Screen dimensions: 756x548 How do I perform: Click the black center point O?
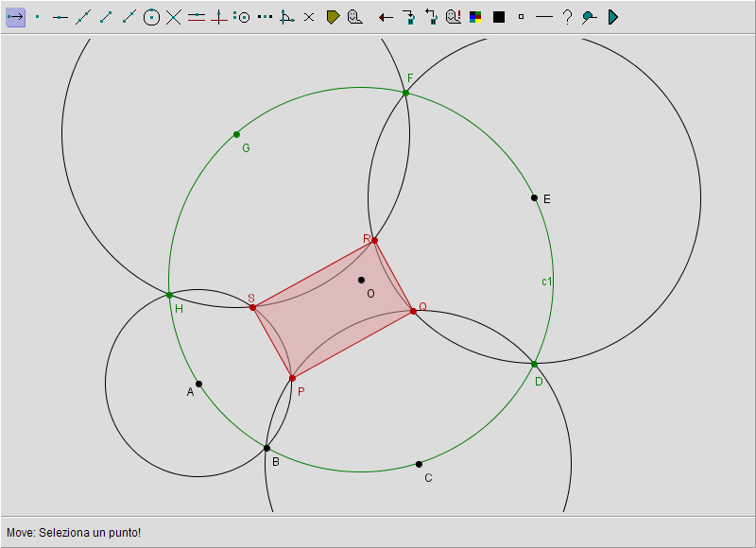pyautogui.click(x=361, y=280)
